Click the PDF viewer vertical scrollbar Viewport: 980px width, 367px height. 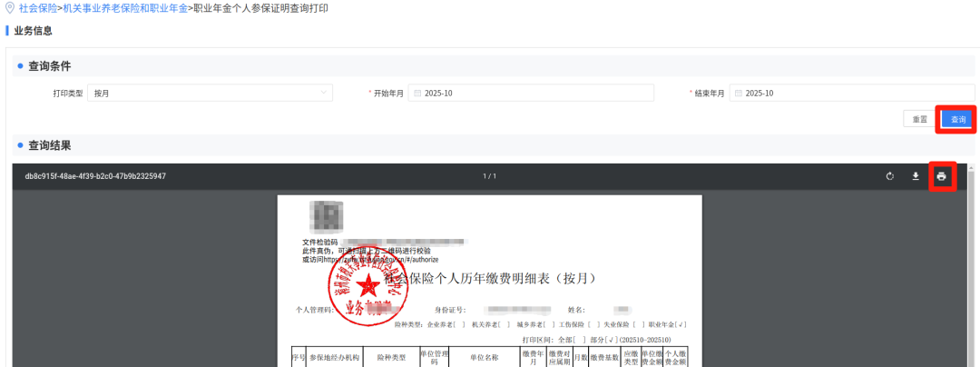[x=972, y=273]
